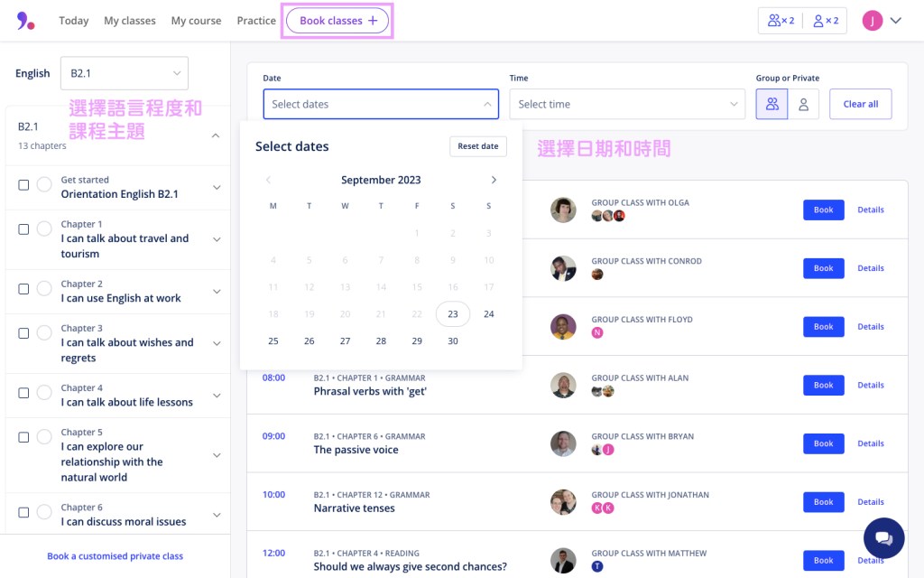
Task: Open the My classes tab
Action: click(x=129, y=21)
